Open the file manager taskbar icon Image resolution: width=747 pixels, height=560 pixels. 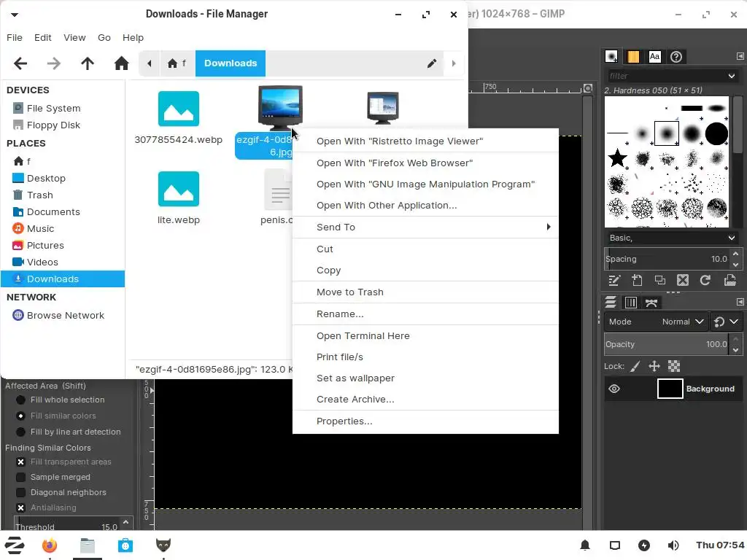point(88,545)
